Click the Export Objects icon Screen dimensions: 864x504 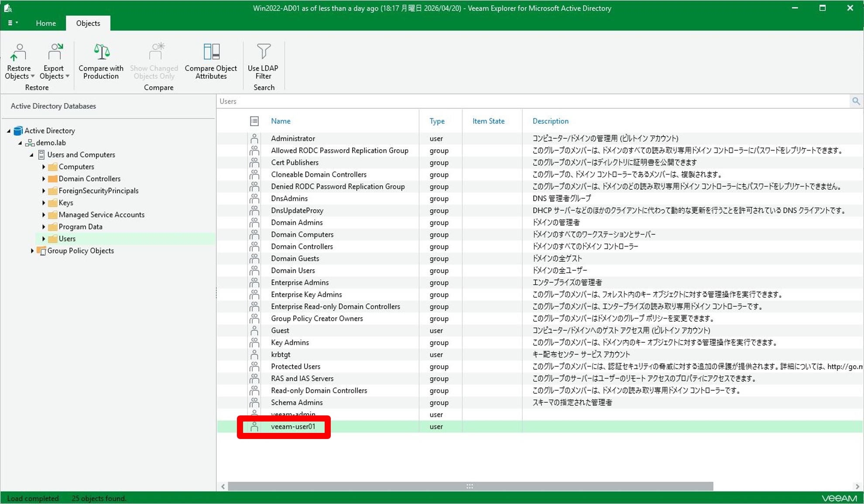tap(55, 52)
